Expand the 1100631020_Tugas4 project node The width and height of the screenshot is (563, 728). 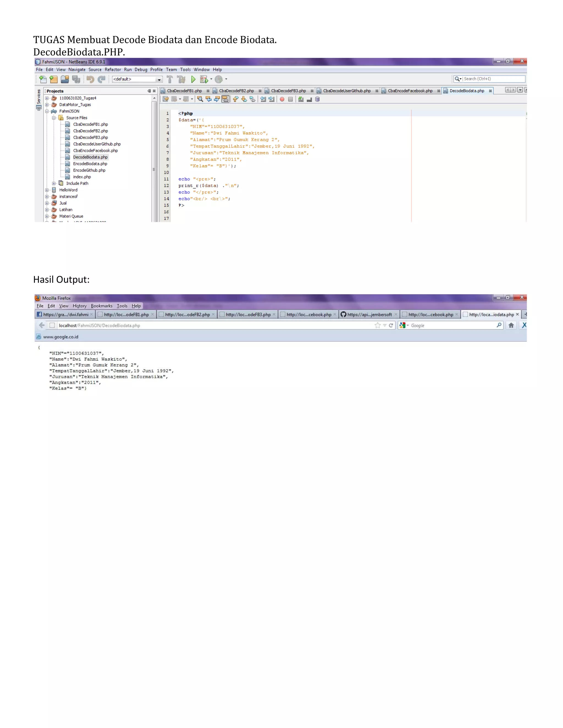click(47, 98)
